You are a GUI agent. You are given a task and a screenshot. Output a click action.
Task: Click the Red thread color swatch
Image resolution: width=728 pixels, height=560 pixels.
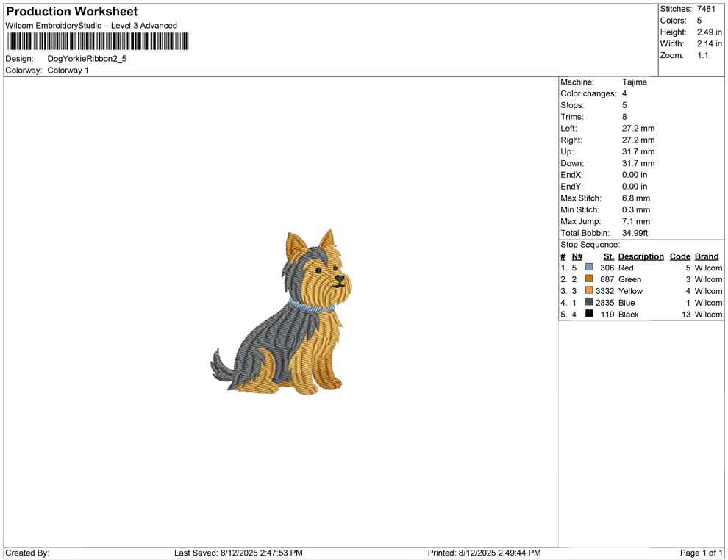(x=589, y=268)
